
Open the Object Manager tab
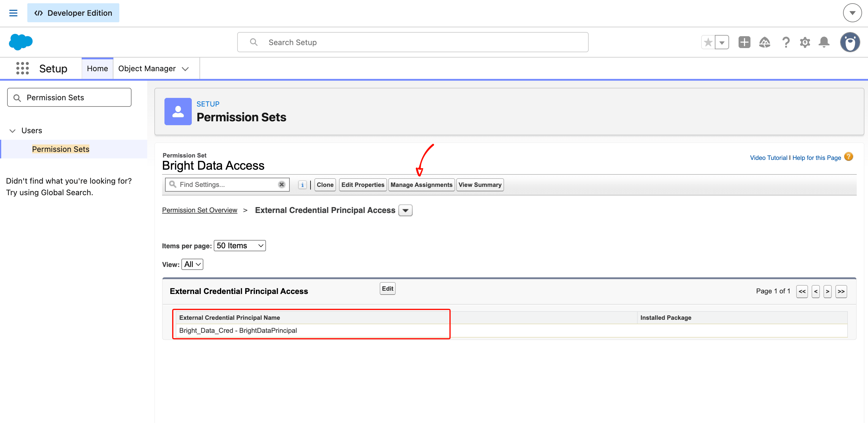[x=147, y=69]
